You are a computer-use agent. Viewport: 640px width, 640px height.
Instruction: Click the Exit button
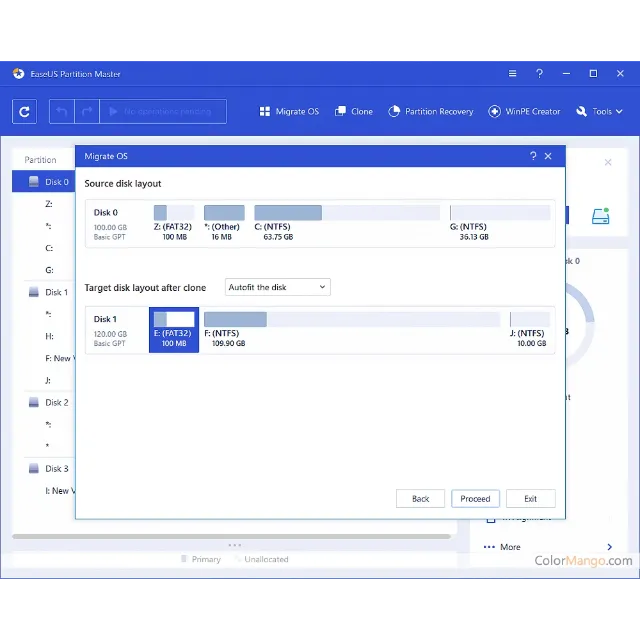[530, 499]
